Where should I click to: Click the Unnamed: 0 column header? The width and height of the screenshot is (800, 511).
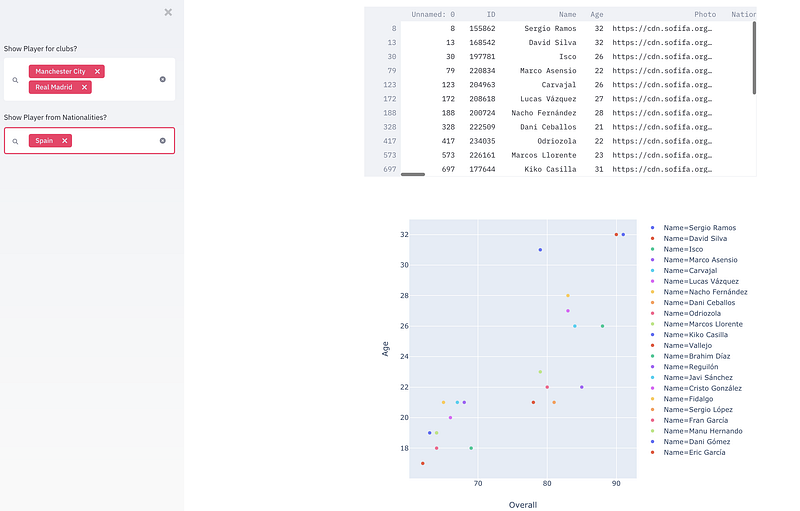(433, 14)
